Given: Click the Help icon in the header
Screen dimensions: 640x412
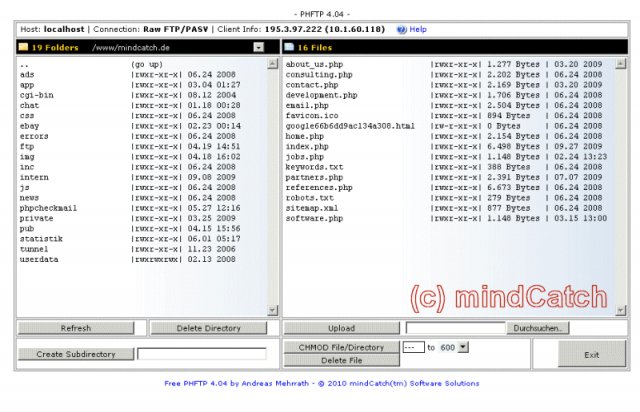Looking at the screenshot, I should pyautogui.click(x=401, y=30).
